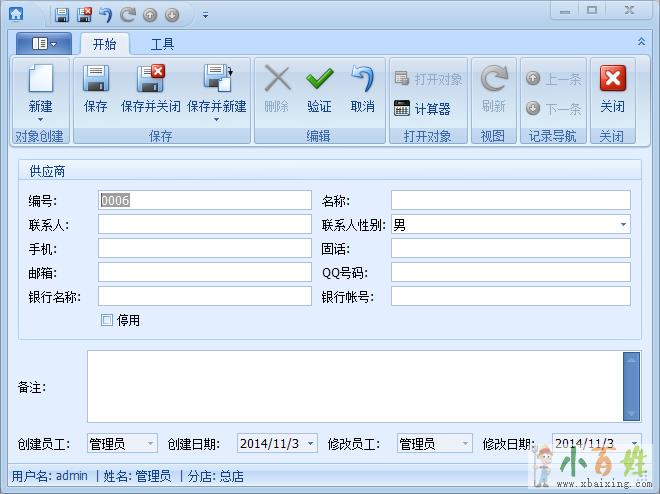The height and width of the screenshot is (494, 660).
Task: Expand the 联系人性别 gender dropdown
Action: point(624,225)
